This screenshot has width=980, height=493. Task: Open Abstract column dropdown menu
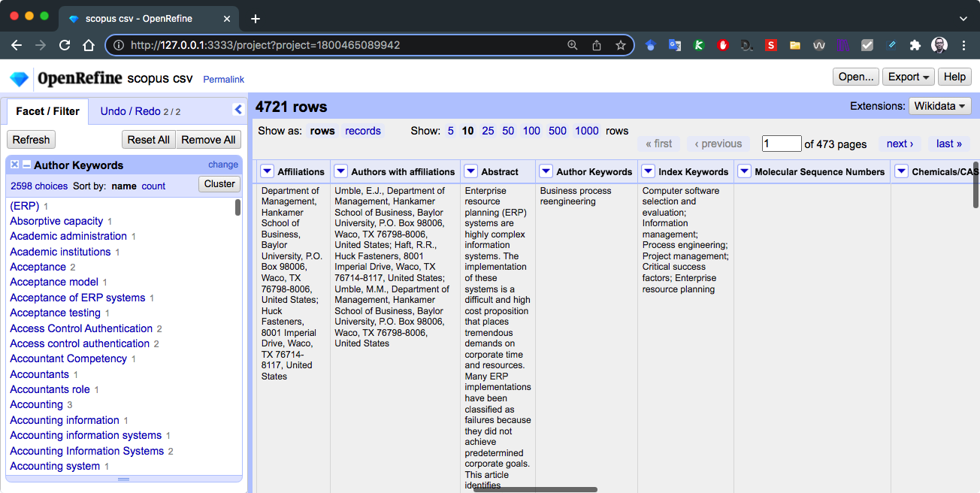pos(470,171)
